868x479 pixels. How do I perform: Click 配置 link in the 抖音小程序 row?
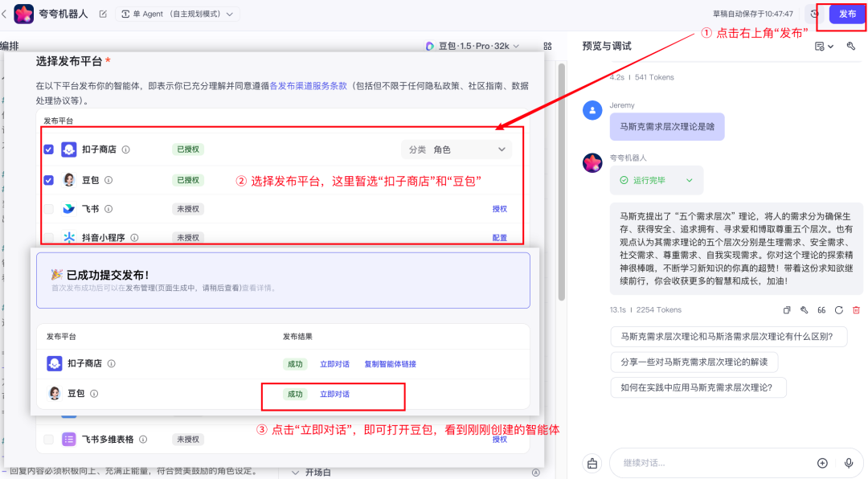coord(499,238)
